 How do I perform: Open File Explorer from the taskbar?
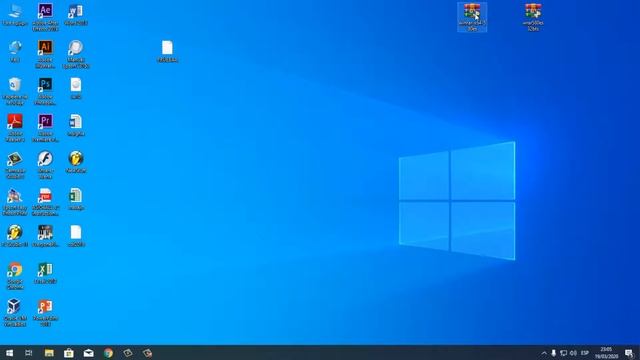tap(49, 353)
